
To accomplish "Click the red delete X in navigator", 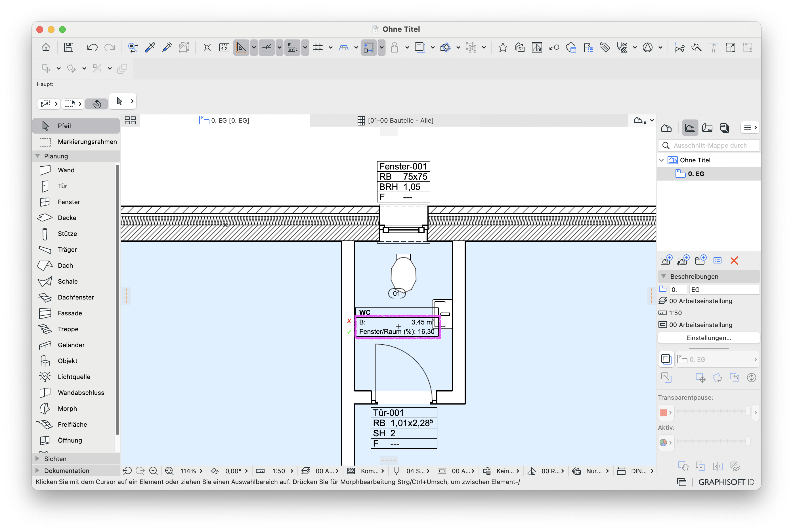I will [x=735, y=261].
